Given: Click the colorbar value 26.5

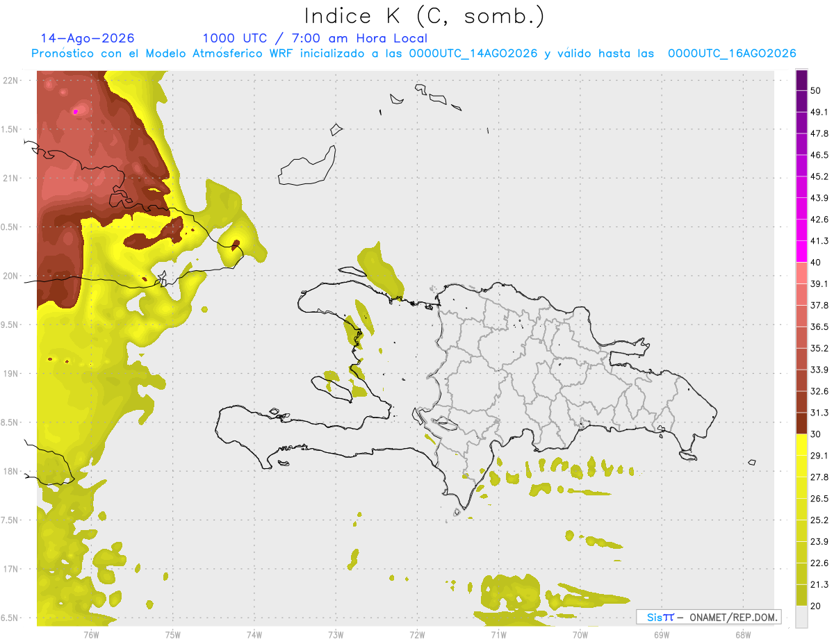Looking at the screenshot, I should [x=819, y=498].
